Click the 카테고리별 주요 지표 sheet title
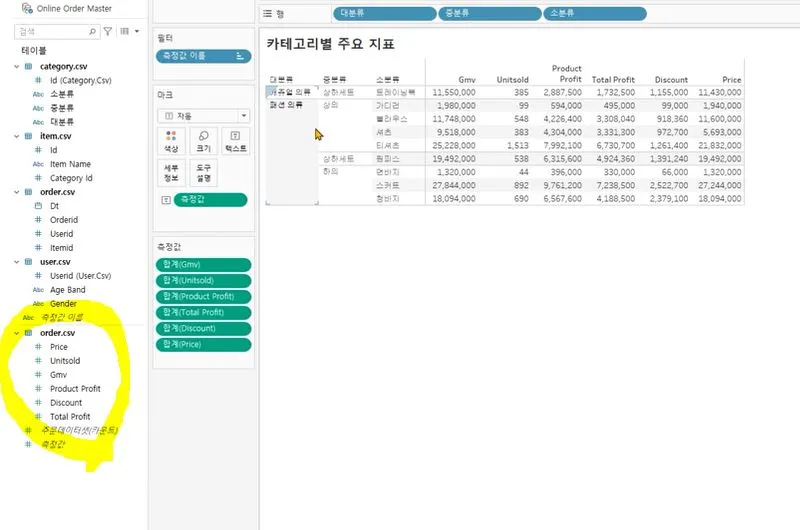This screenshot has width=800, height=530. pos(330,44)
